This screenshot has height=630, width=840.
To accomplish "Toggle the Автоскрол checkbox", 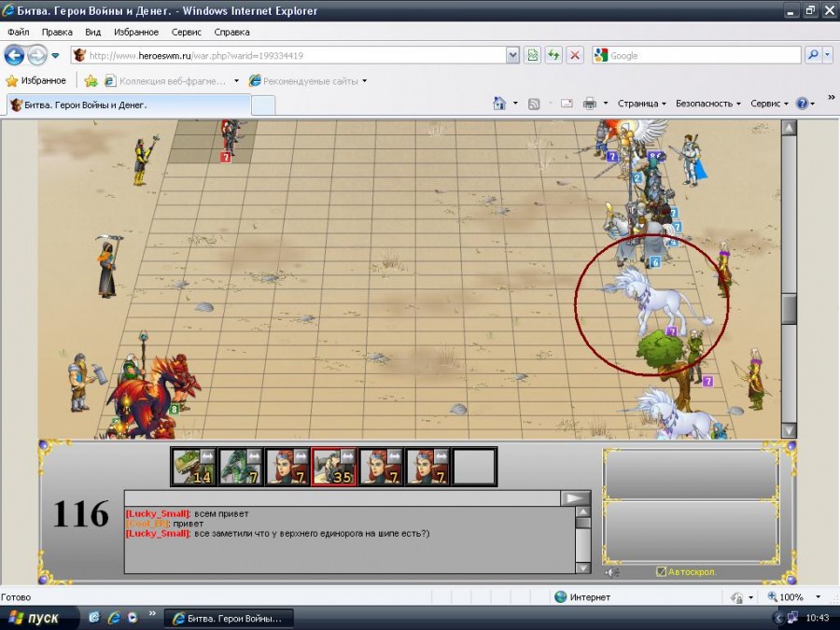I will 661,571.
